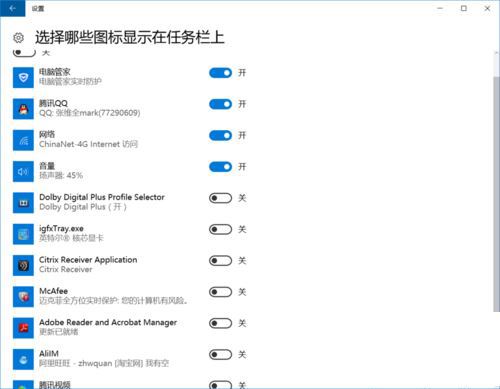The image size is (500, 389).
Task: Toggle the 腾讯视频 switch at the bottom
Action: (x=220, y=385)
